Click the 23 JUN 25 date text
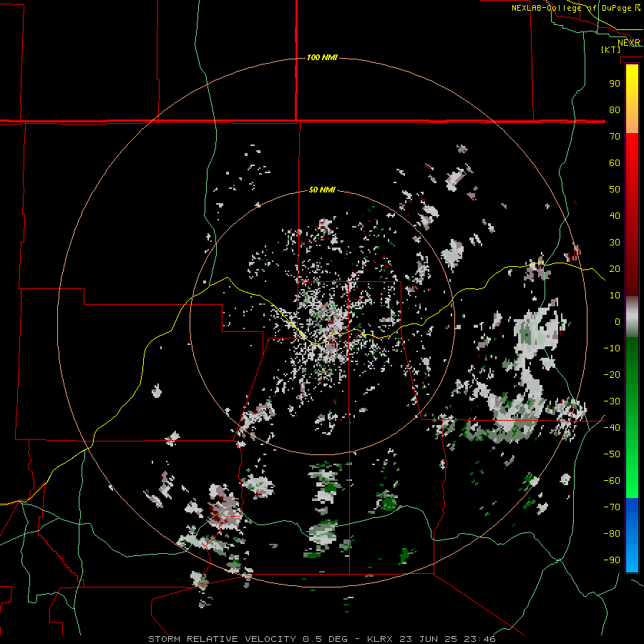 pos(429,639)
